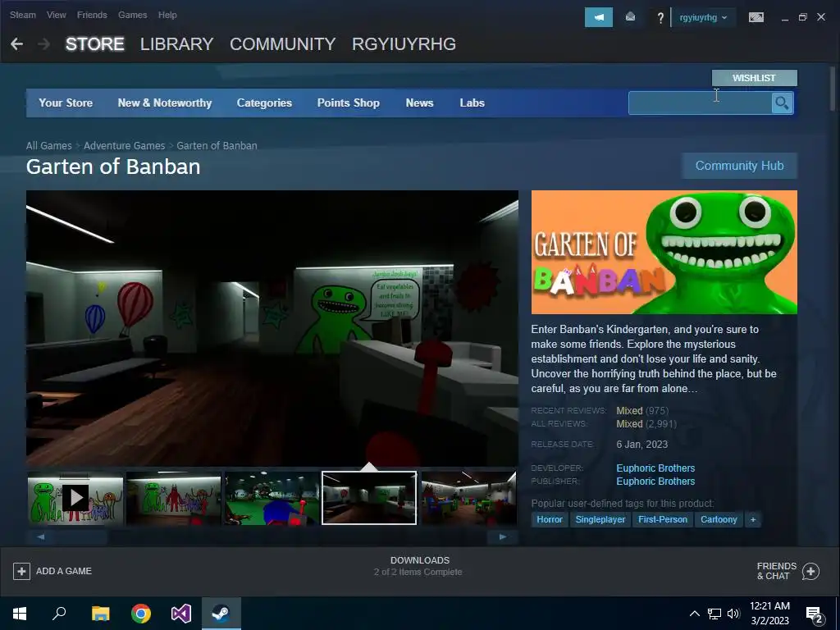Viewport: 840px width, 630px height.
Task: Open Visual Studio from taskbar
Action: pos(181,614)
